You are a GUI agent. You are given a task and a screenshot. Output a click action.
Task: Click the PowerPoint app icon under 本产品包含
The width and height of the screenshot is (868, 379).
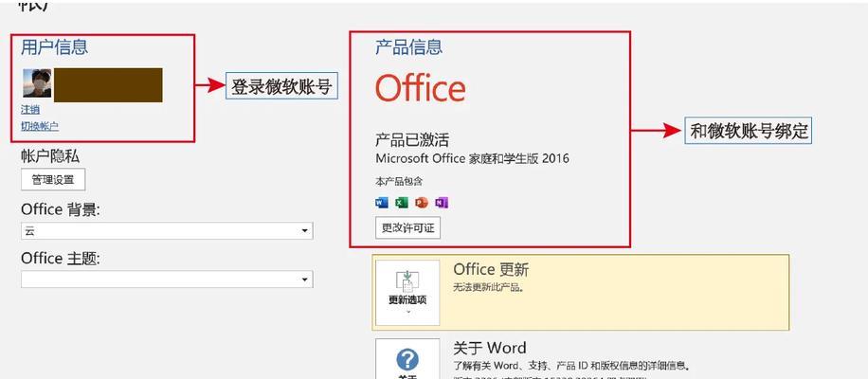pos(422,203)
